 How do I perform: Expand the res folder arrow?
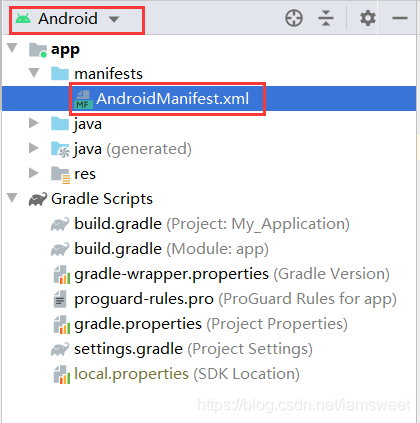pos(33,173)
